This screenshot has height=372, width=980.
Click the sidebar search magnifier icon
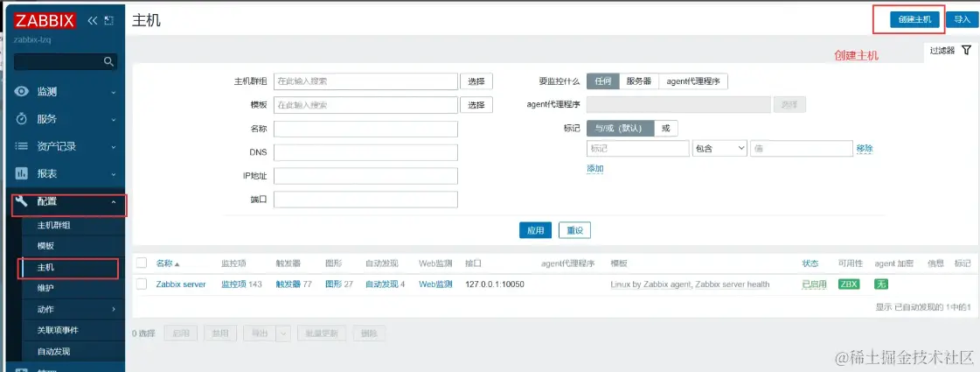[108, 61]
